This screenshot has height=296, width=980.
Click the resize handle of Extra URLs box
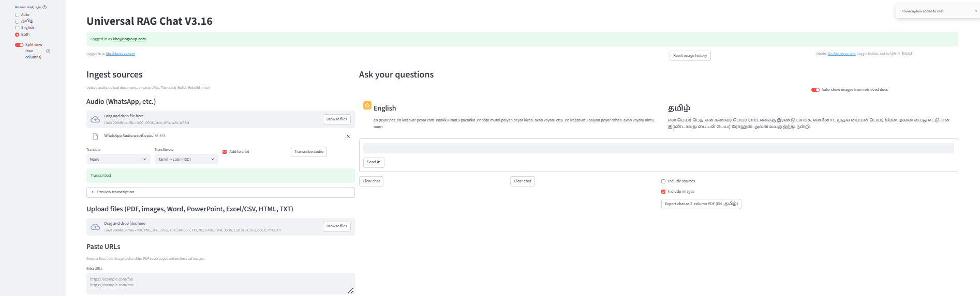tap(350, 290)
